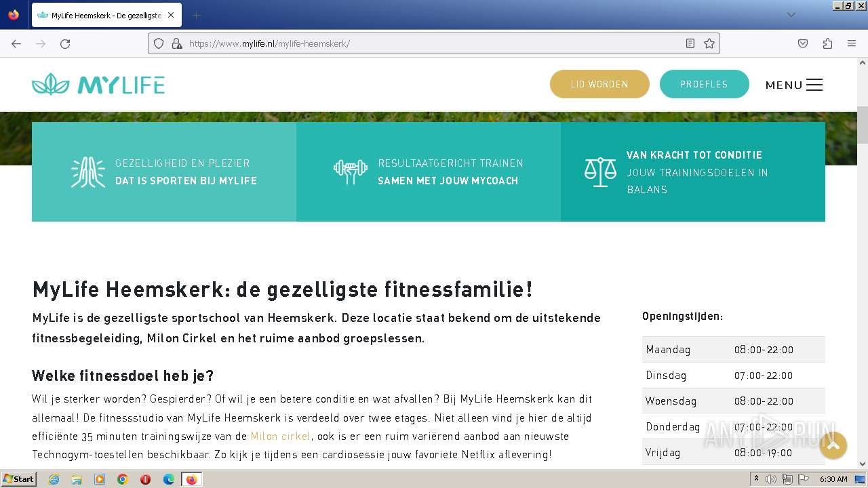This screenshot has width=868, height=488.
Task: Launch Opera from the taskbar
Action: pyautogui.click(x=146, y=479)
